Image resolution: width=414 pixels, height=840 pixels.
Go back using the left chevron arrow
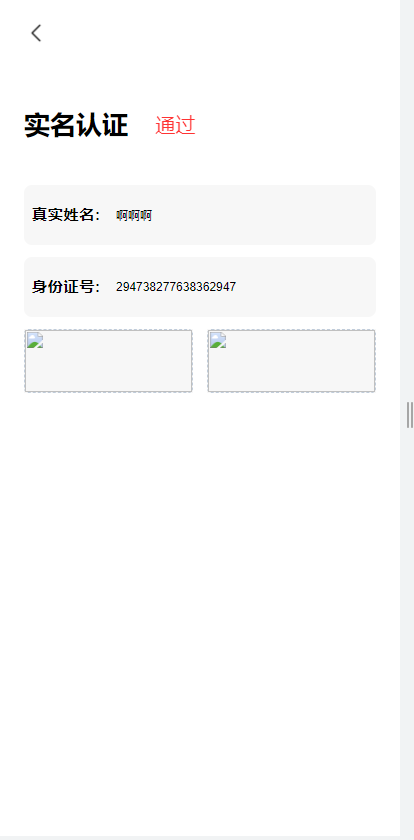coord(36,33)
